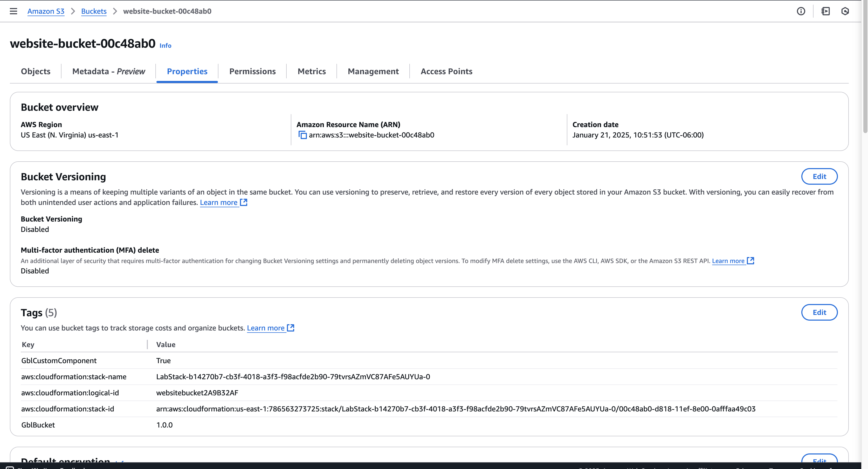Image resolution: width=868 pixels, height=469 pixels.
Task: Click the US East (N. Virginia) region text
Action: point(70,135)
